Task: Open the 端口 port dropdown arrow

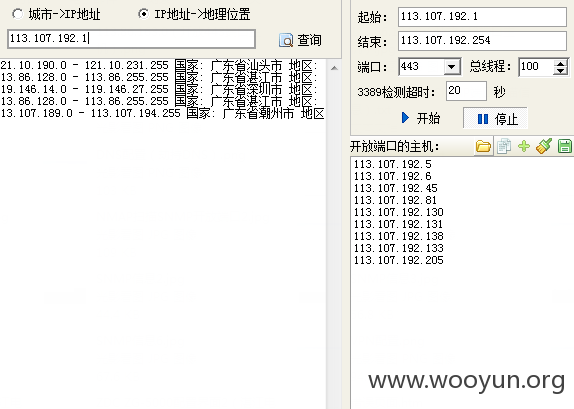Action: click(452, 67)
